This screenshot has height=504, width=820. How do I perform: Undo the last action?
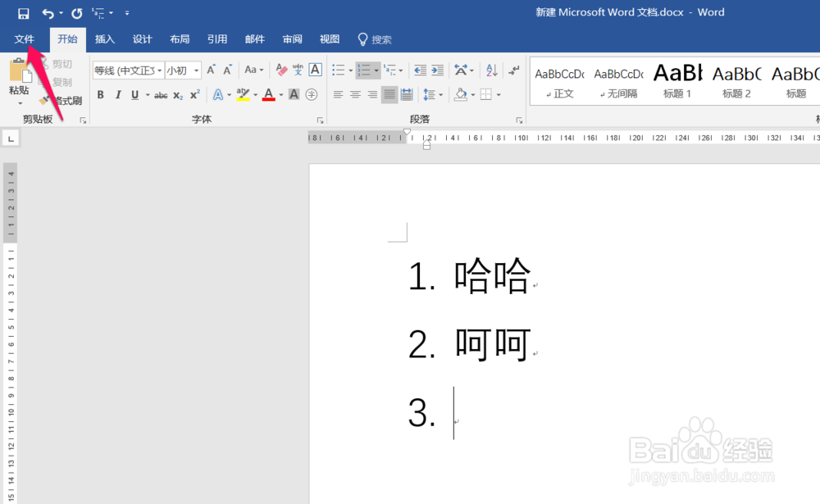point(48,13)
